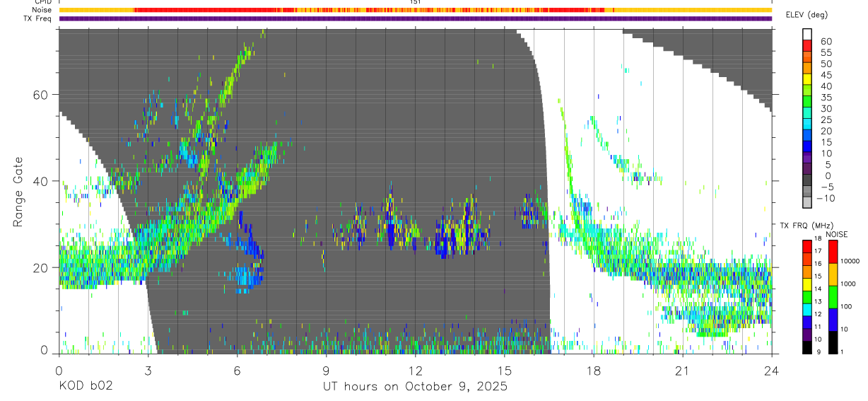Click the time axis tick label "12"

click(415, 370)
